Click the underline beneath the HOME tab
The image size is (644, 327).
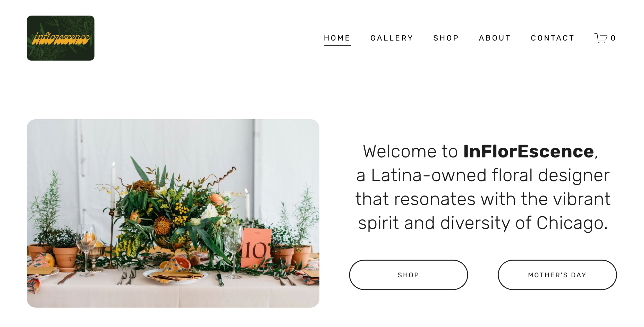[337, 45]
